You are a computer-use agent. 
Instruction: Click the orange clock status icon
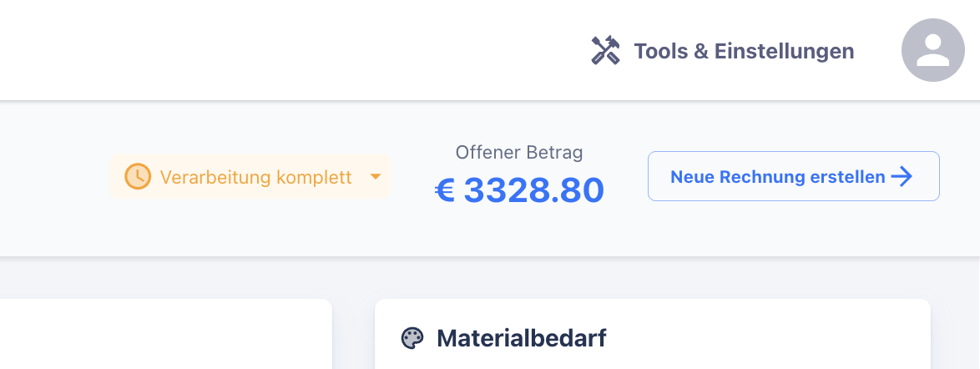click(138, 177)
